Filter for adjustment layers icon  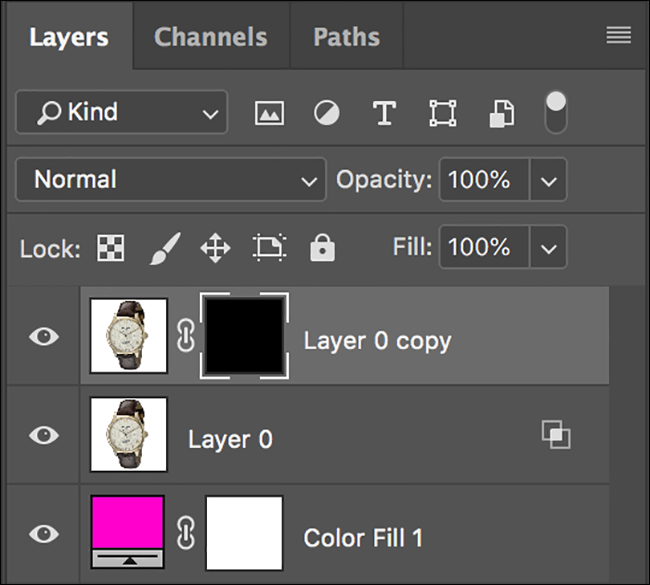click(x=326, y=113)
